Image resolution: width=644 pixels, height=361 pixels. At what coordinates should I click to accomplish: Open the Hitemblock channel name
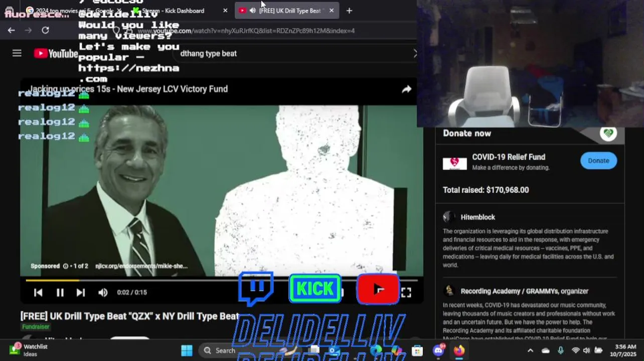click(478, 217)
